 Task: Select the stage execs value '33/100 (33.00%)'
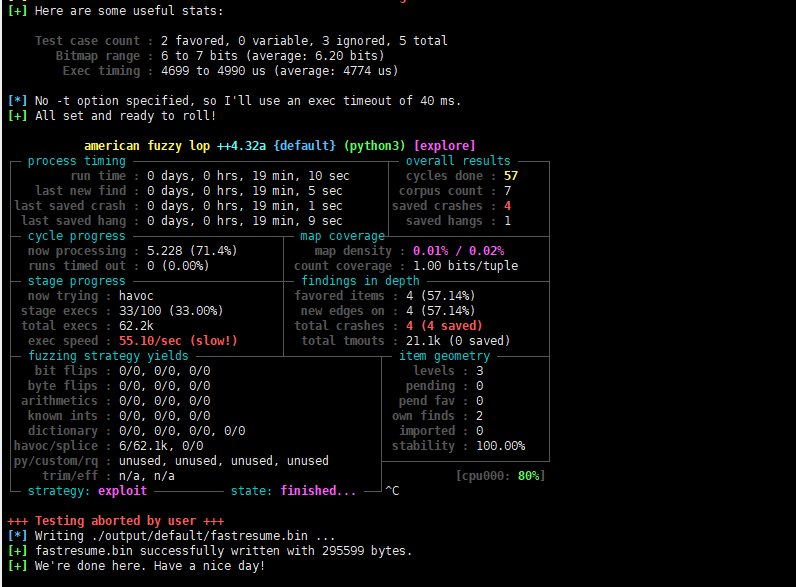tap(171, 311)
